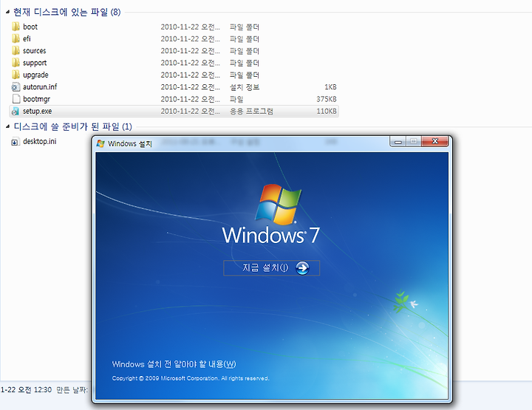Click the bootmgr file icon
The height and width of the screenshot is (410, 532).
pos(16,99)
